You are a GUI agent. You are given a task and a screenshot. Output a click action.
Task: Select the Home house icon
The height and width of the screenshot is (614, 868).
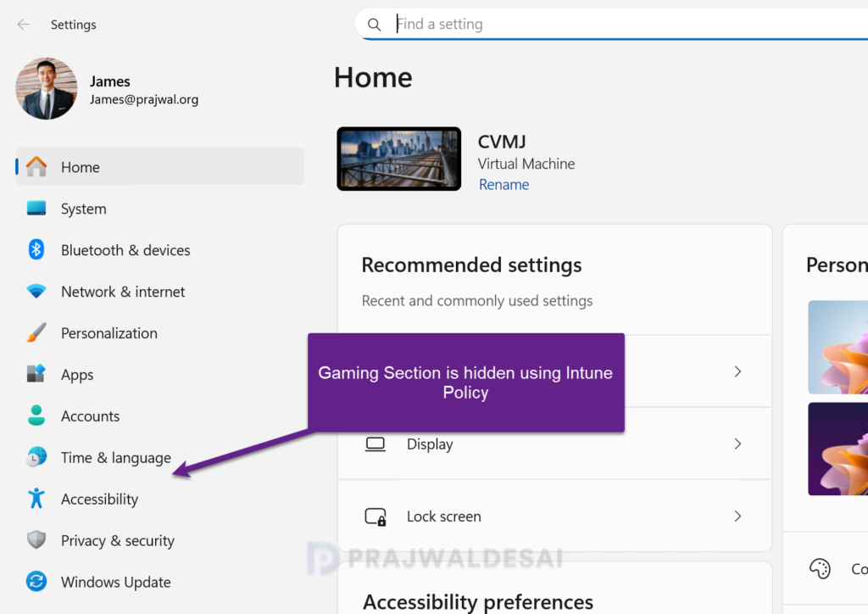click(36, 167)
